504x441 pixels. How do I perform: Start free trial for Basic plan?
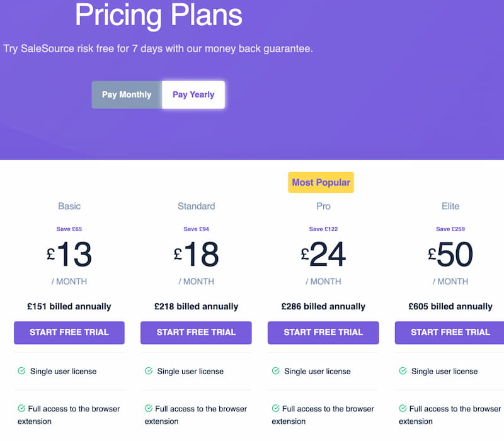pos(69,332)
